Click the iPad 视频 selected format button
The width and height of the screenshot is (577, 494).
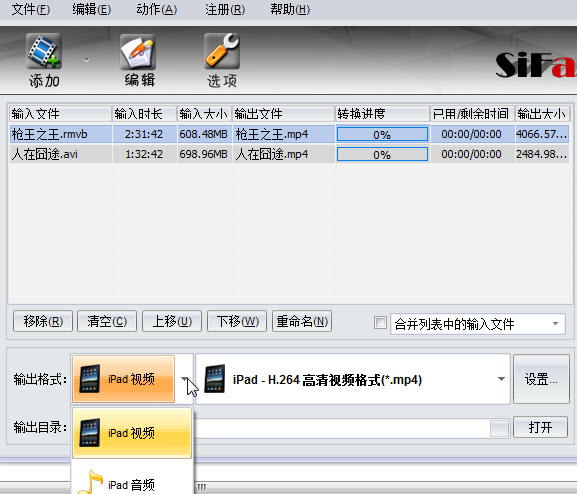pos(124,379)
